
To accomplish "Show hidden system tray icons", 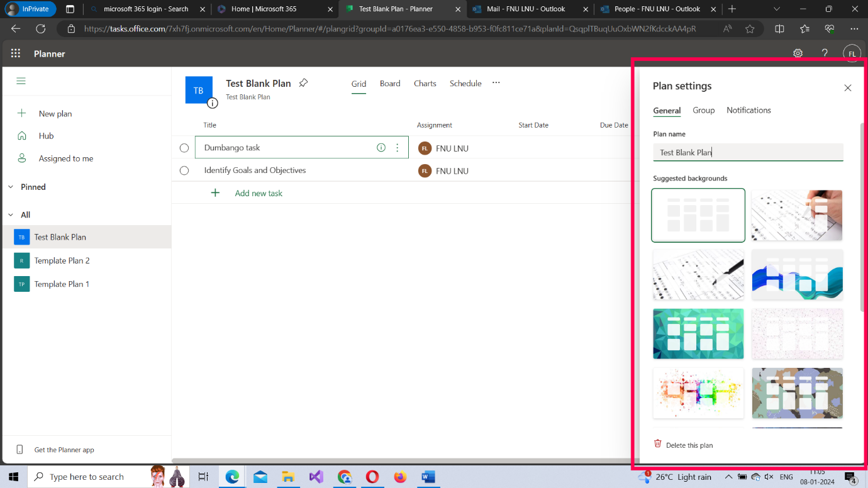I will click(x=728, y=477).
